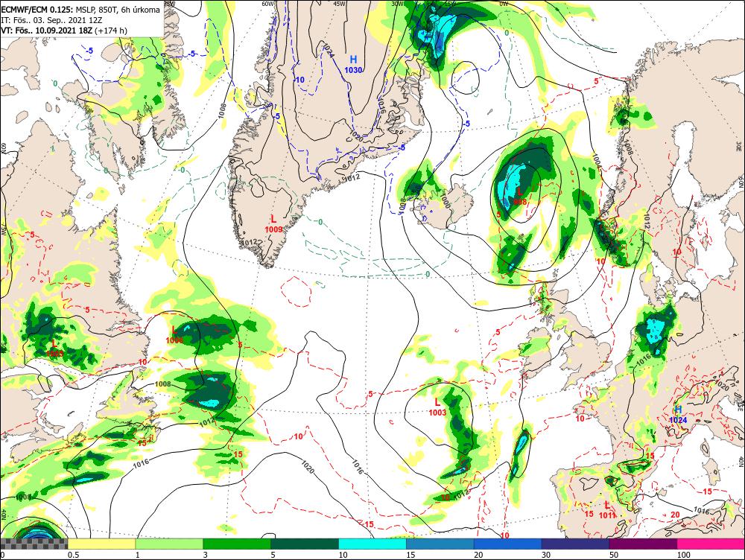Click the 'VT: Fös.. 10.09.2021 18Z' line
Screen dimensions: 745x560
coord(46,31)
